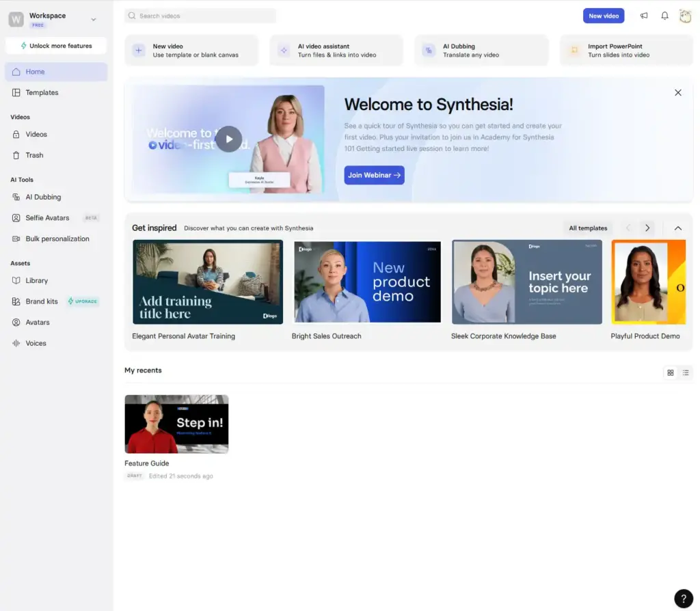Click the Bright Sales Outreach label
The image size is (700, 611).
(x=326, y=336)
